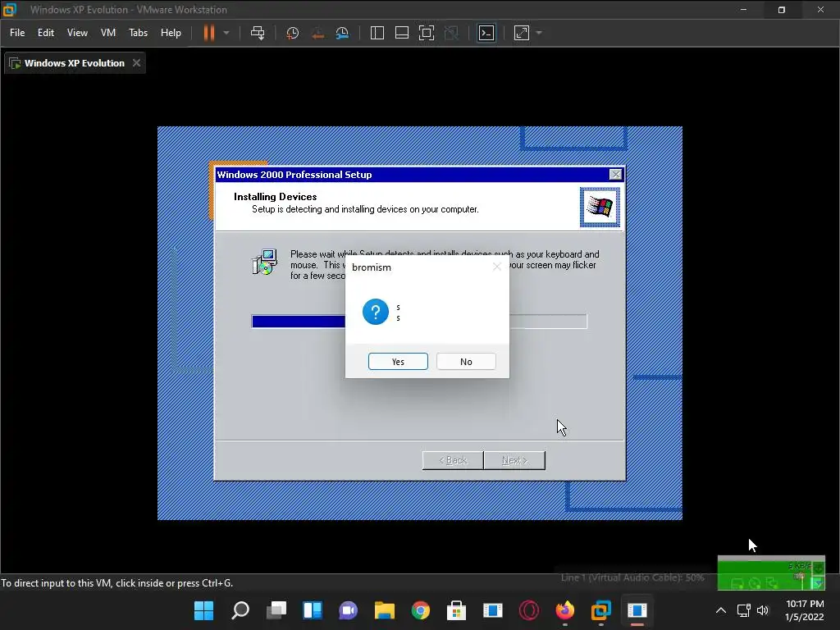
Task: Open the View menu
Action: pos(77,33)
